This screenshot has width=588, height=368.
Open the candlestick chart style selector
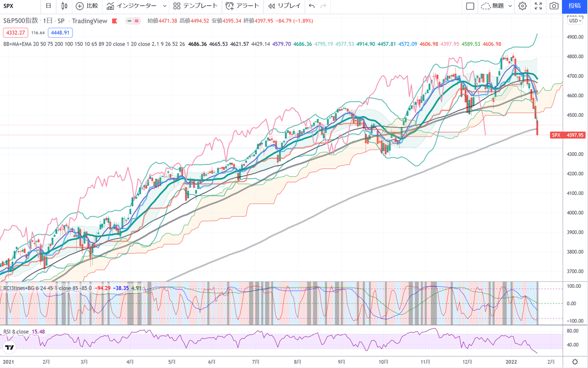[65, 6]
